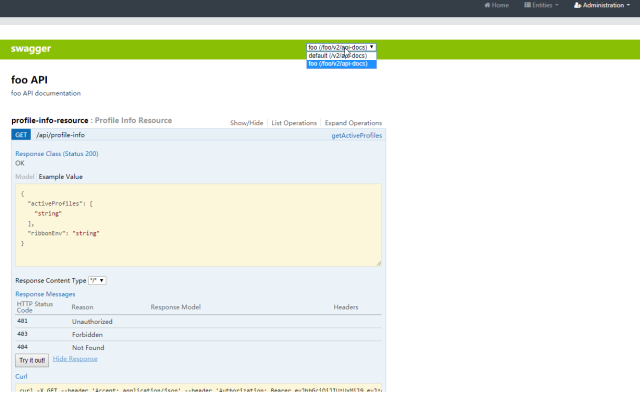Open the API docs selector dropdown
This screenshot has height=398, width=640.
[341, 47]
